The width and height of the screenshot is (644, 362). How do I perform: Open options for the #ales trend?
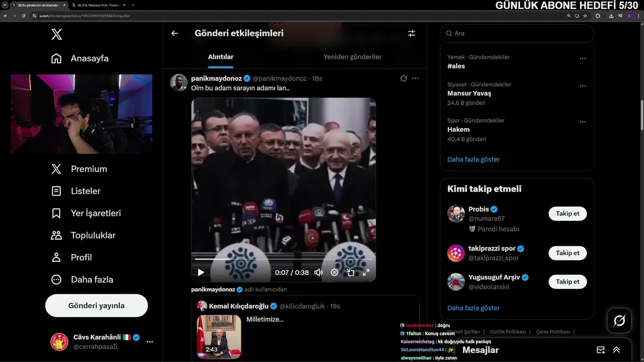pos(583,58)
